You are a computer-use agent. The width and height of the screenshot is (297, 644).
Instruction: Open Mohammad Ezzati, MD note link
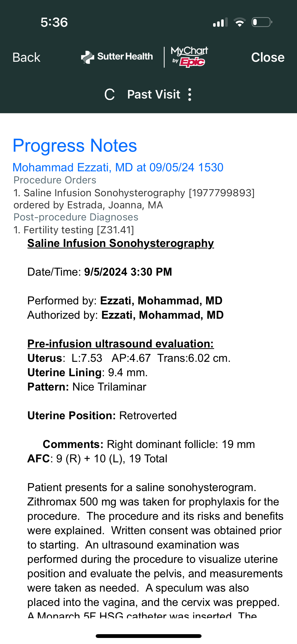coord(118,167)
